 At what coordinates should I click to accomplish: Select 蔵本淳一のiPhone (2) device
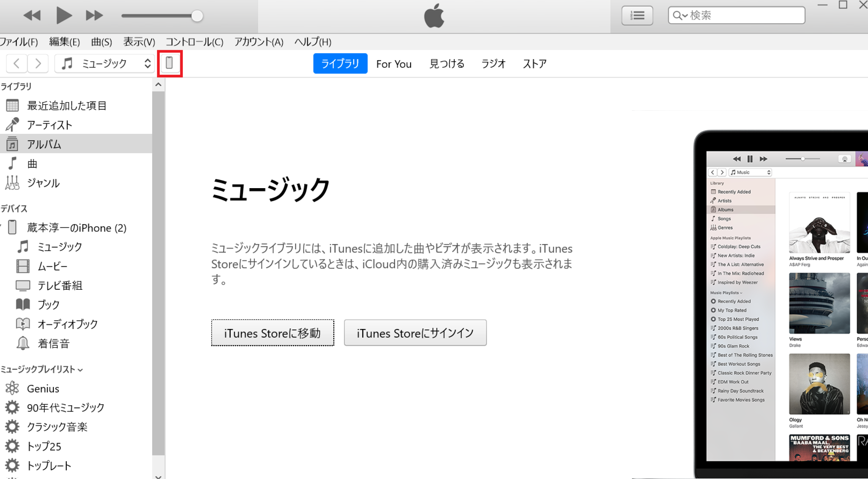click(76, 228)
